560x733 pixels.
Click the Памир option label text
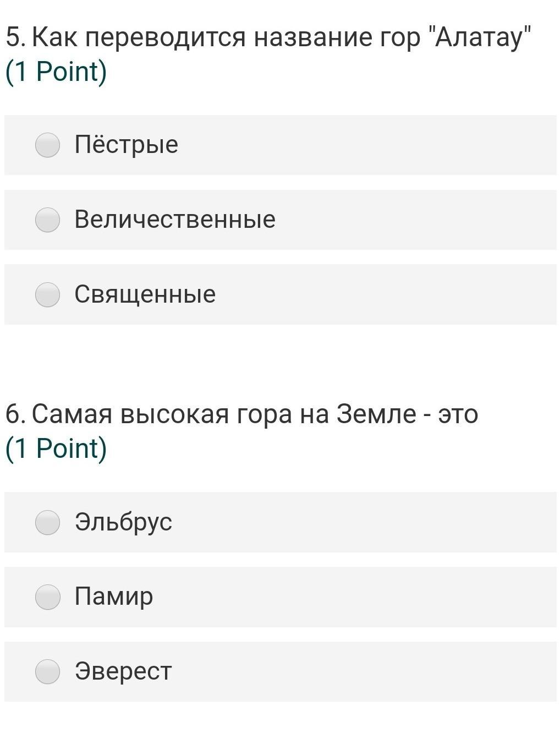[x=114, y=597]
